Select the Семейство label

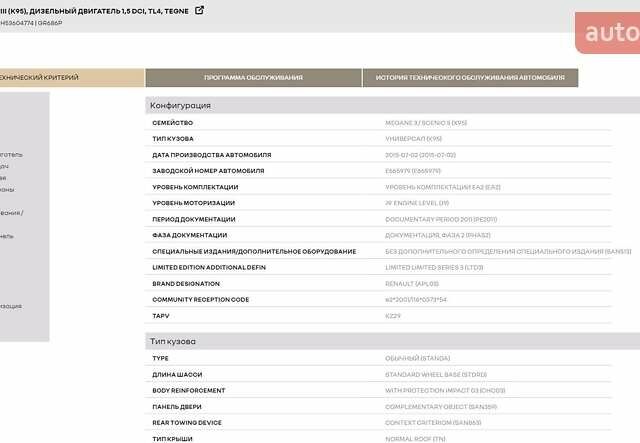tap(173, 123)
